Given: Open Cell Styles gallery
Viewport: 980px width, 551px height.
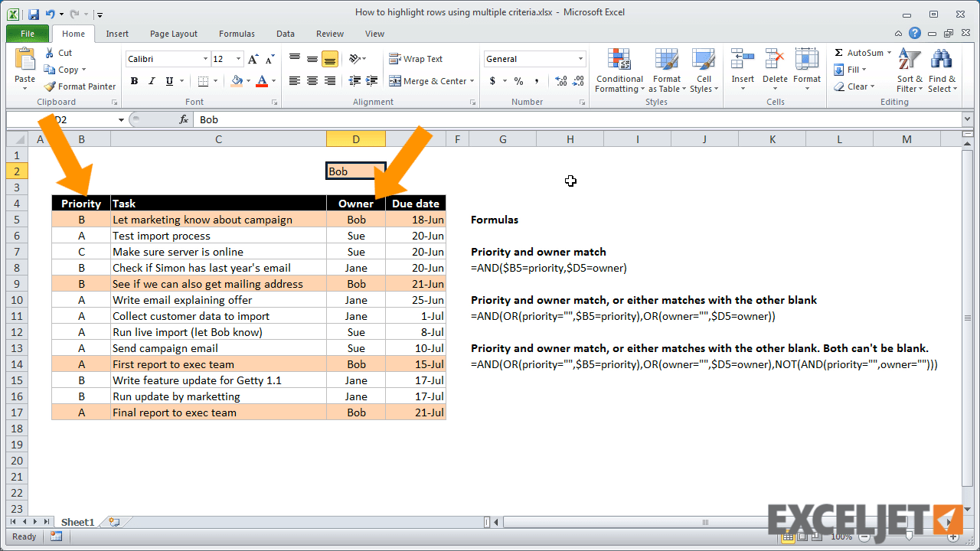Looking at the screenshot, I should point(704,70).
